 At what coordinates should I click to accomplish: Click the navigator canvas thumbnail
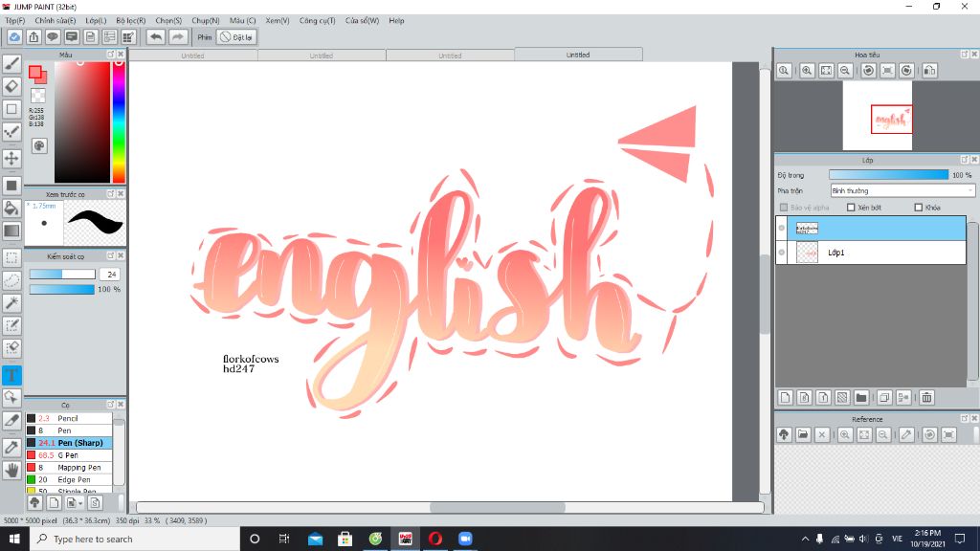[877, 116]
